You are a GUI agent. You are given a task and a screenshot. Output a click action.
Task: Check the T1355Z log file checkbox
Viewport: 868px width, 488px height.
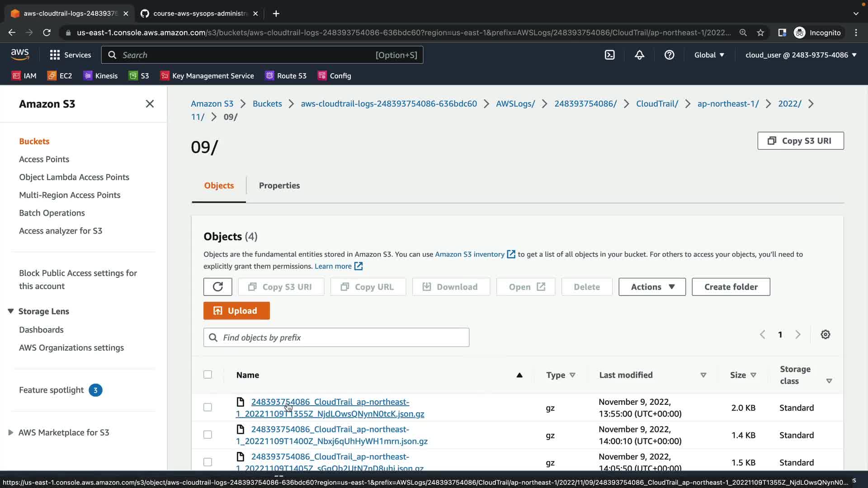208,408
